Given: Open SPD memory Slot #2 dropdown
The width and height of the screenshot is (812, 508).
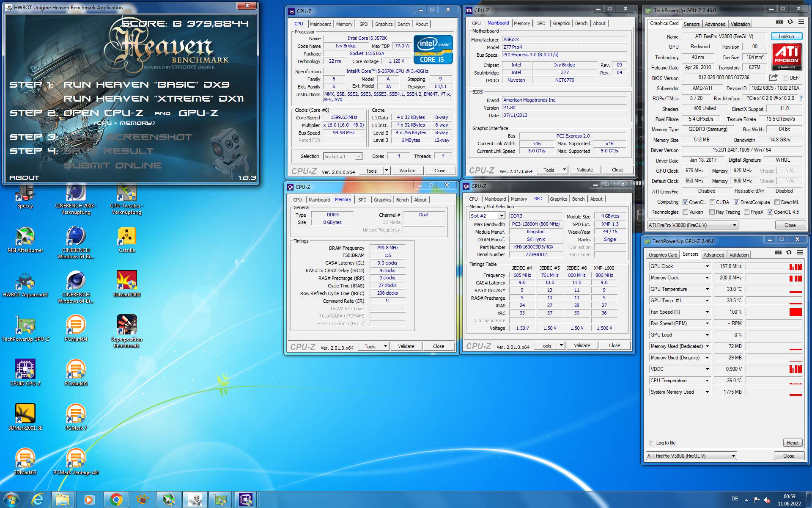Looking at the screenshot, I should tap(487, 216).
